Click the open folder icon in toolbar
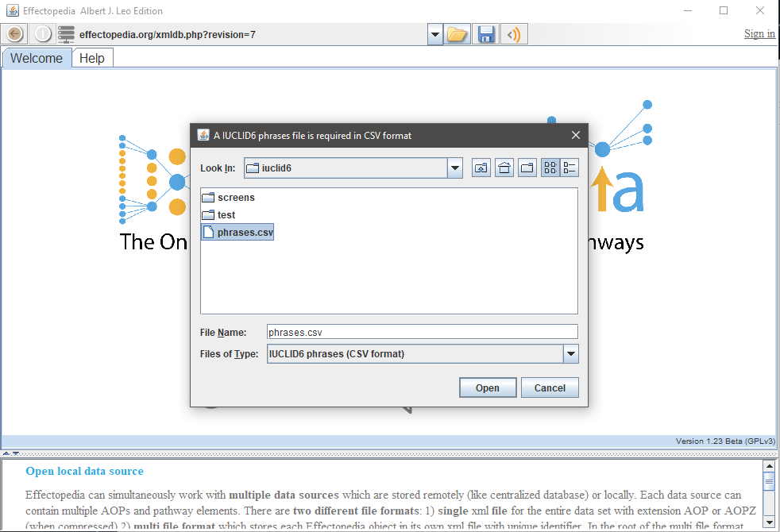The height and width of the screenshot is (532, 780). 457,34
